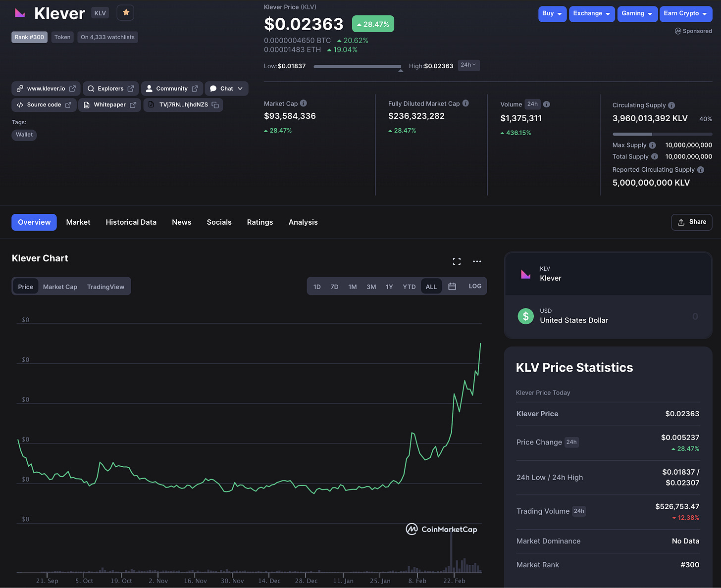The height and width of the screenshot is (588, 721).
Task: Click the Max Supply info icon
Action: tap(653, 145)
